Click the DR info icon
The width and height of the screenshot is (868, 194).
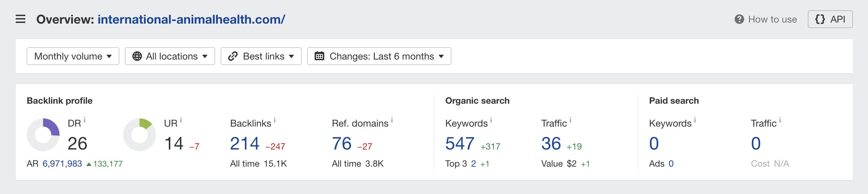coord(84,120)
